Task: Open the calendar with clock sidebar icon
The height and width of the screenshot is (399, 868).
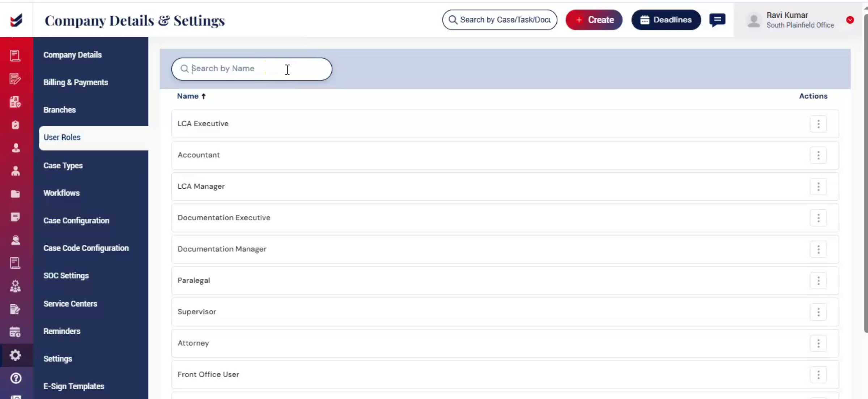Action: (x=15, y=332)
